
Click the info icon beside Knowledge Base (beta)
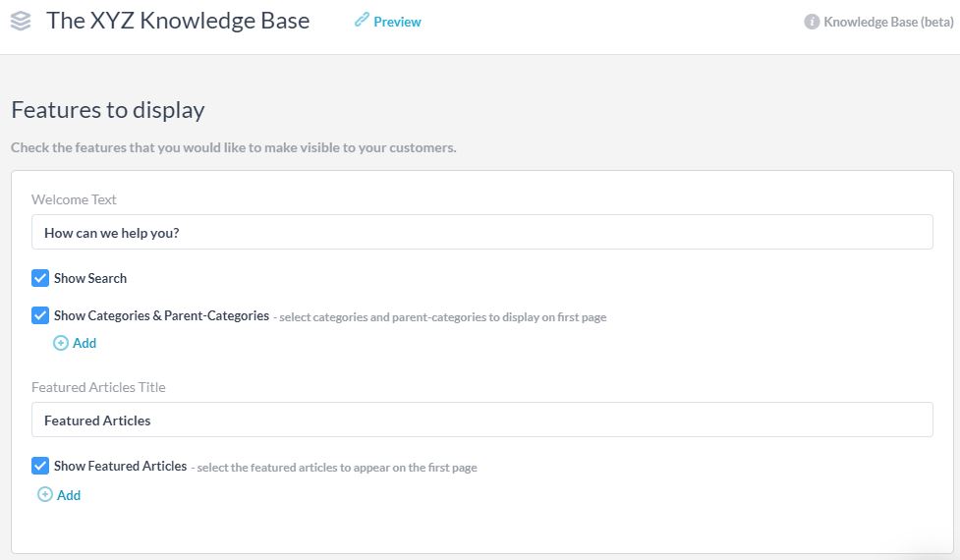(x=812, y=22)
